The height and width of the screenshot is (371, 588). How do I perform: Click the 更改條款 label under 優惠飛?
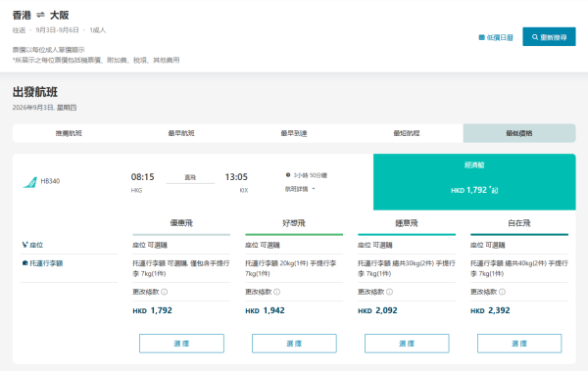[x=146, y=292]
